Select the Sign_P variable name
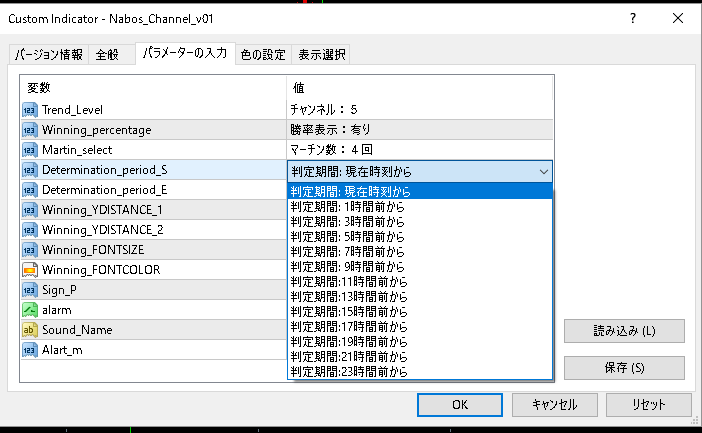702x433 pixels. (59, 290)
